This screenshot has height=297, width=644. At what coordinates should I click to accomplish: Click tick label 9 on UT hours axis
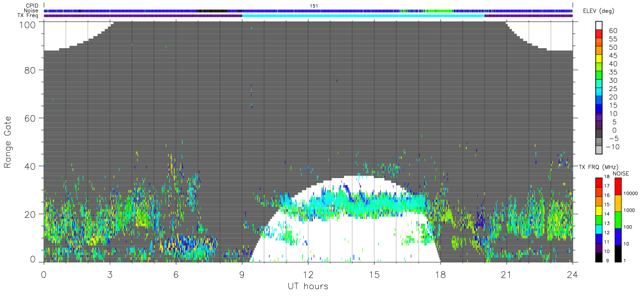242,274
